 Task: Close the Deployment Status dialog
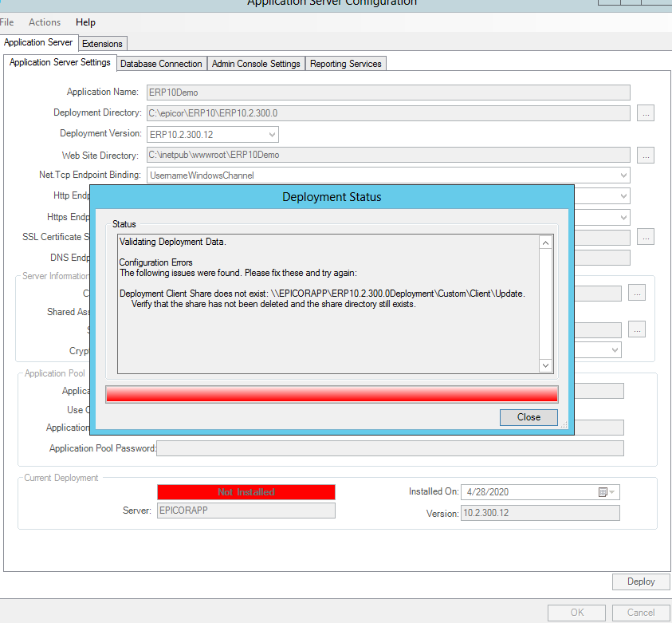coord(529,416)
